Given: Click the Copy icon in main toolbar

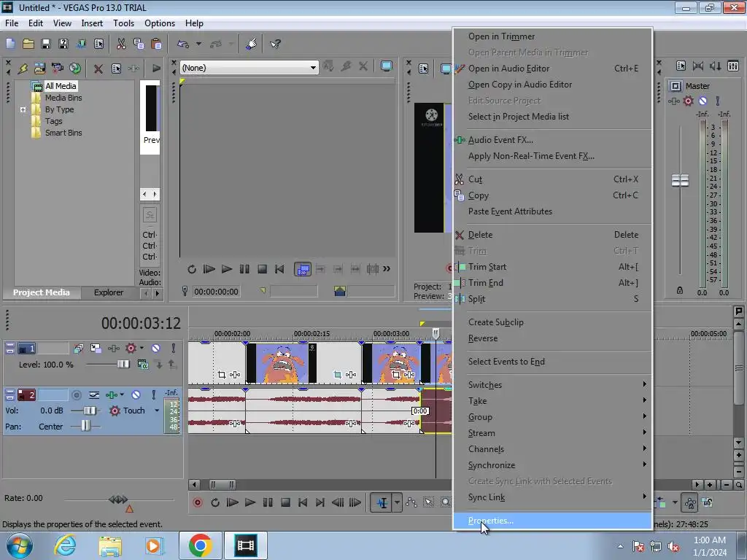Looking at the screenshot, I should point(139,44).
